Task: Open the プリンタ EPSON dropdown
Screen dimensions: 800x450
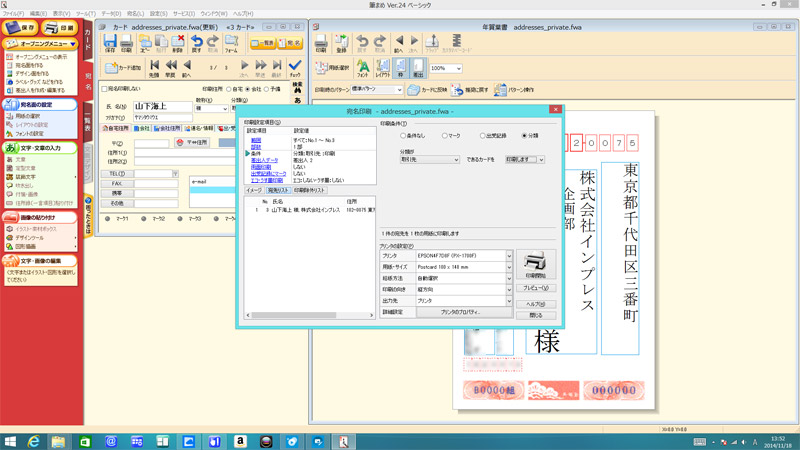Action: pyautogui.click(x=509, y=256)
